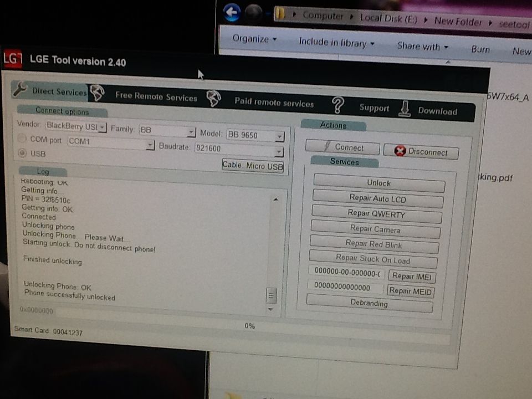532x399 pixels.
Task: Click the Unlock service button
Action: pos(379,183)
